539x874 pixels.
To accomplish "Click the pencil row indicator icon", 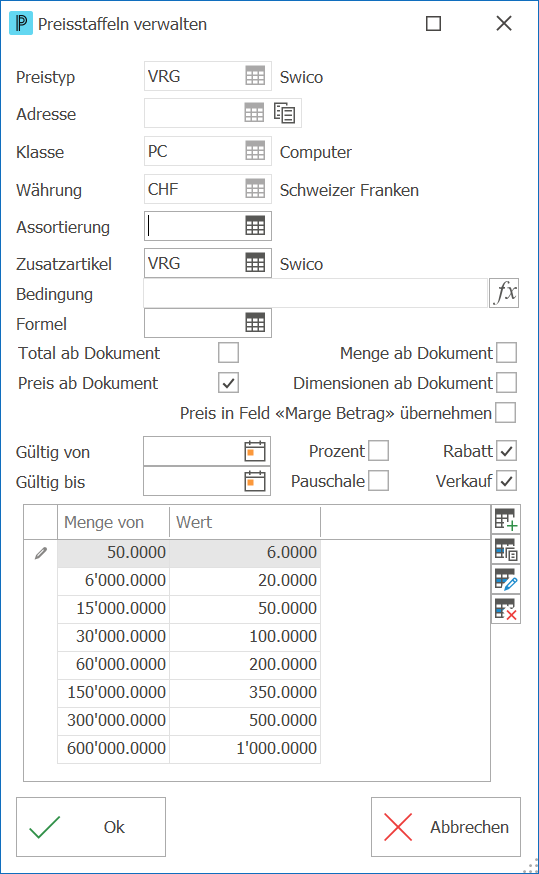I will pos(41,553).
